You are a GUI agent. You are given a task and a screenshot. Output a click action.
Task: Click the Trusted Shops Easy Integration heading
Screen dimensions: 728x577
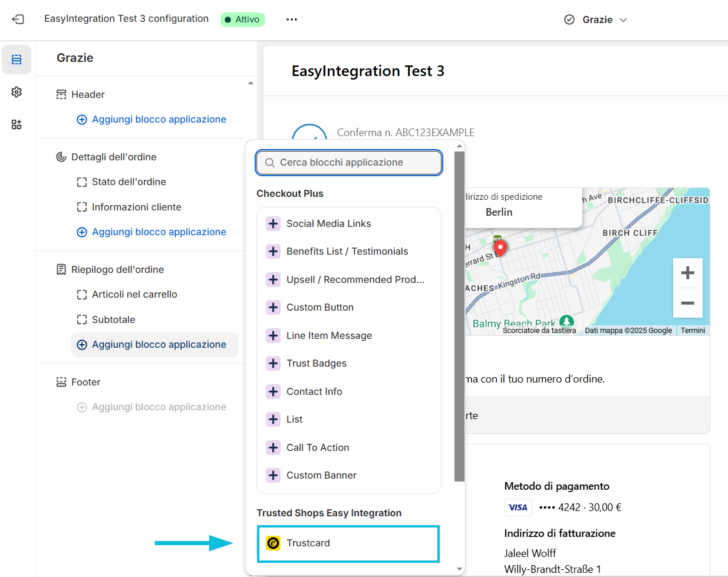click(330, 513)
